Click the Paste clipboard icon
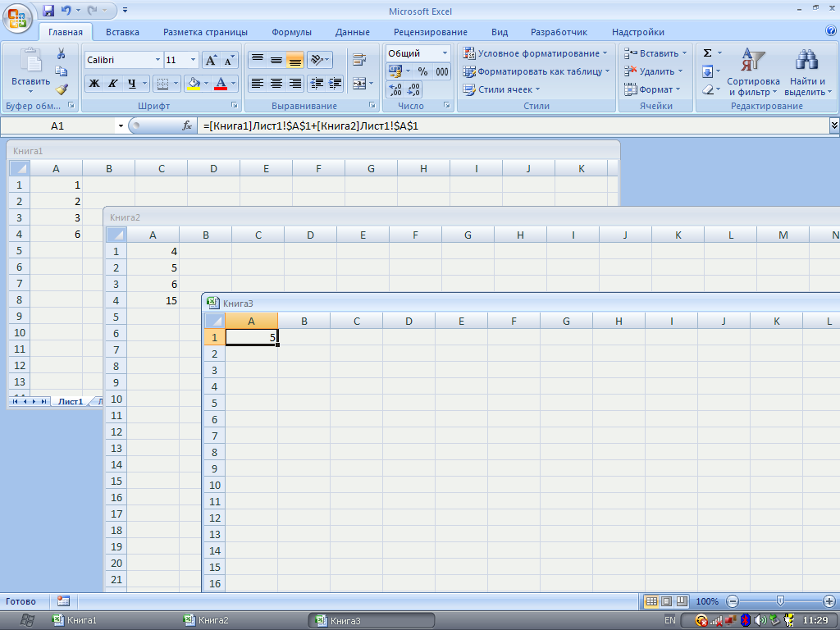The width and height of the screenshot is (840, 630). (30, 60)
